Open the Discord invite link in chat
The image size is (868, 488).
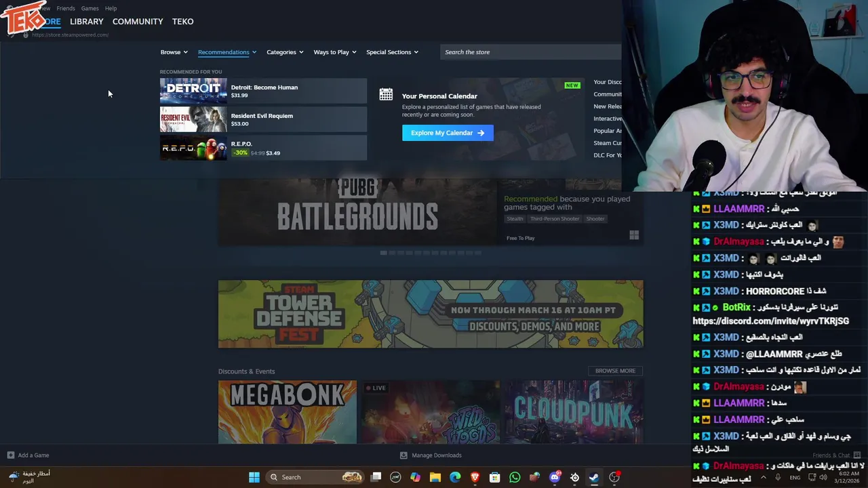770,321
